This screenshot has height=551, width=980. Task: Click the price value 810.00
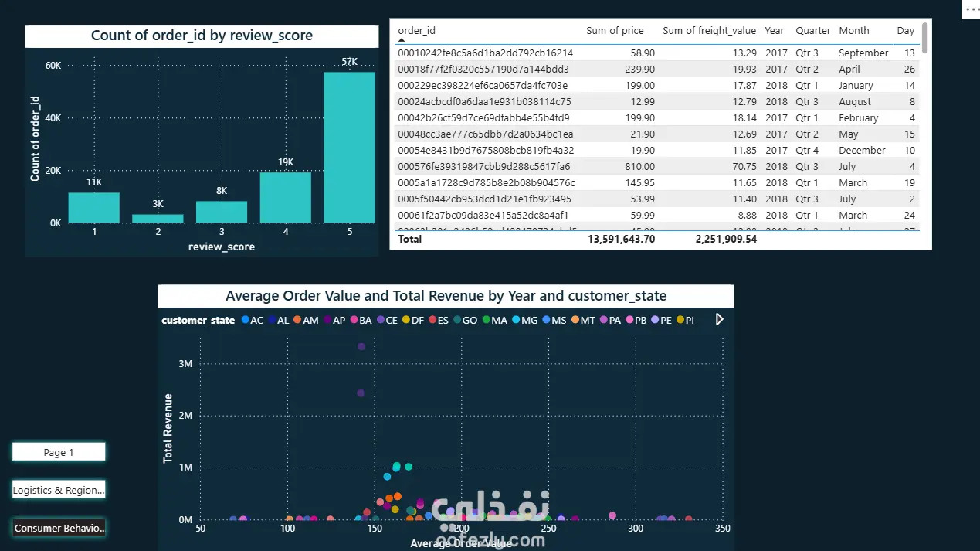click(640, 167)
